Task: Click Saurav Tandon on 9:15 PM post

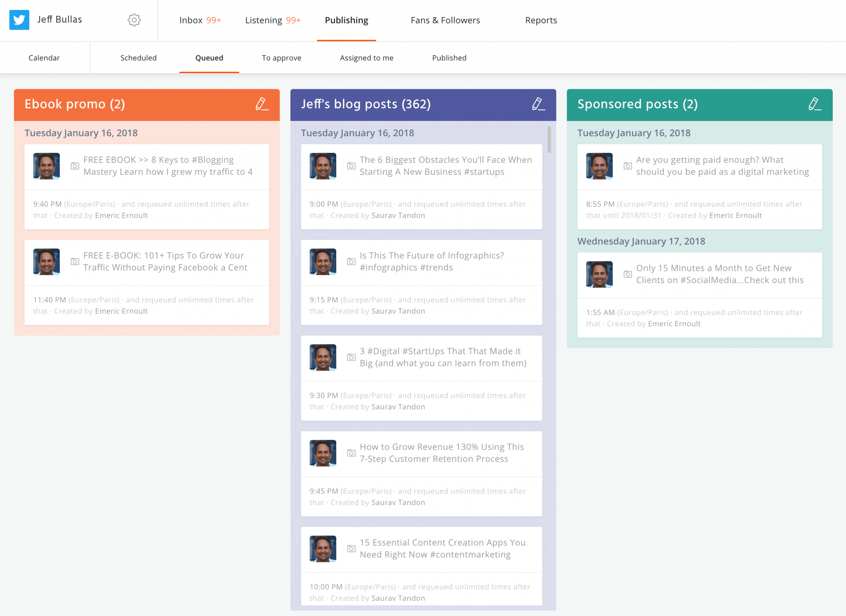Action: tap(398, 311)
